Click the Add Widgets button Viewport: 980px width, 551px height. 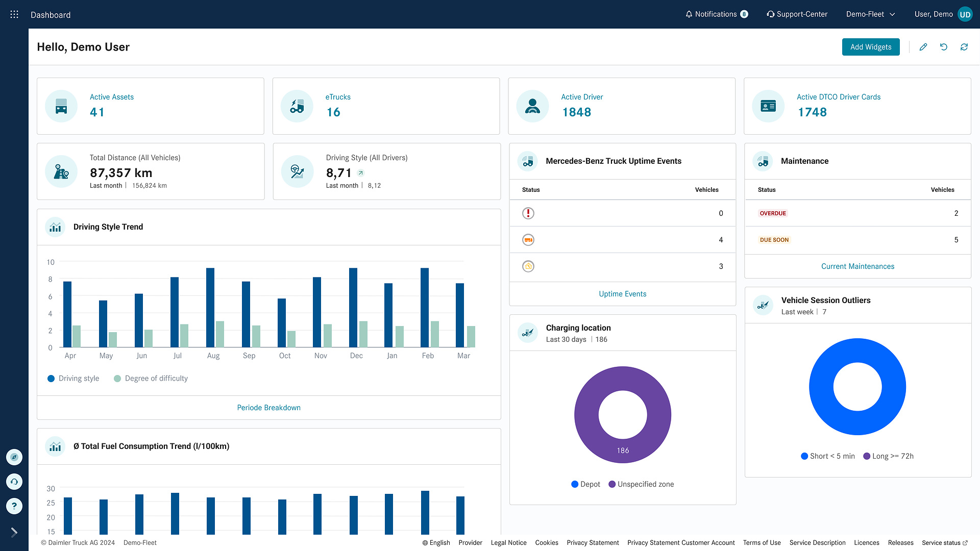871,47
